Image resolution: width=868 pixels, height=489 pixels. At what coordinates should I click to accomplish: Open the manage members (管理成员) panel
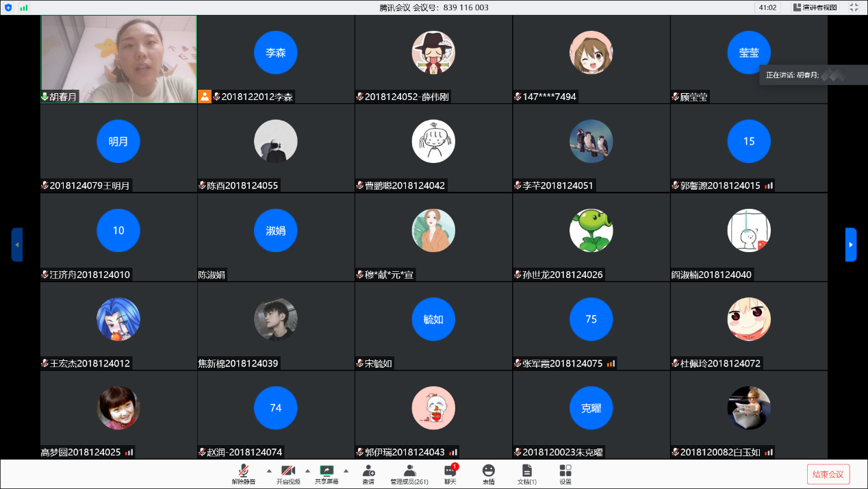coord(409,471)
